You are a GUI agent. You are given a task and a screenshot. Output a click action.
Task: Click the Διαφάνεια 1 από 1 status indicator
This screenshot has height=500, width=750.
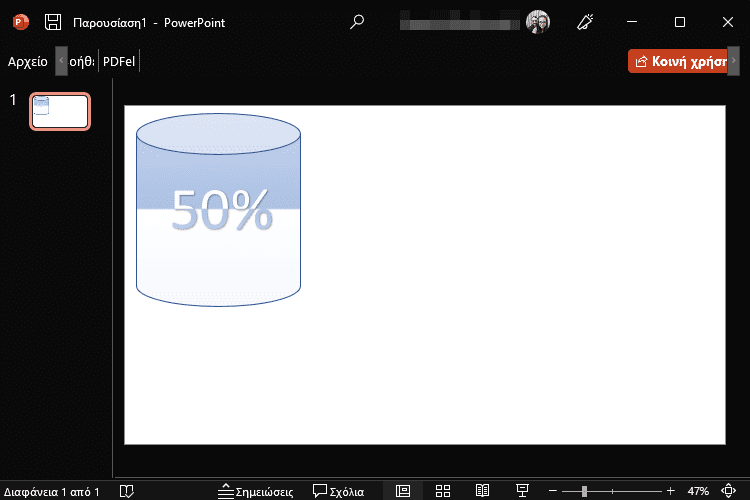[x=51, y=491]
